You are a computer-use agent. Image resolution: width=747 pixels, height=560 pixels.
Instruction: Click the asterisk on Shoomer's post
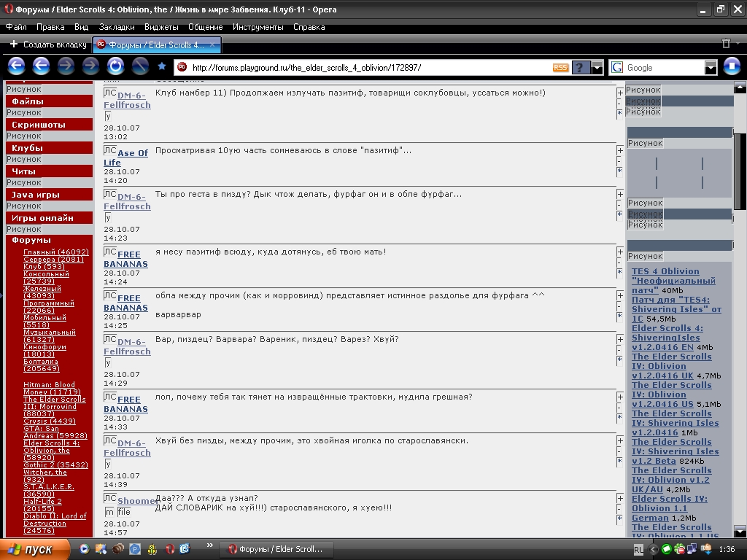620,518
